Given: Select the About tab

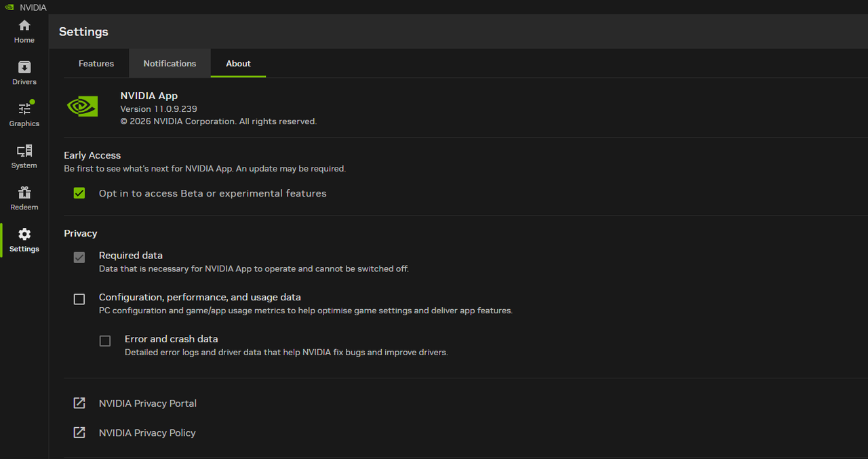Looking at the screenshot, I should pyautogui.click(x=238, y=63).
